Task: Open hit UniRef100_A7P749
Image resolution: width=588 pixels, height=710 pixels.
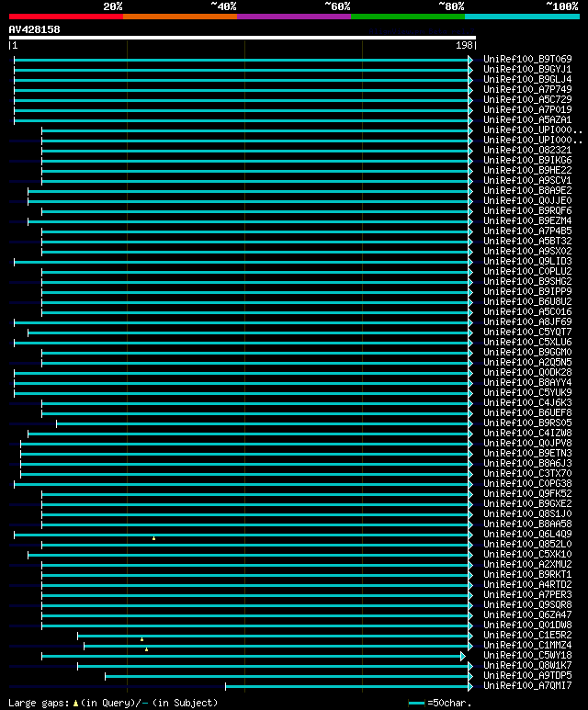Action: (x=527, y=89)
